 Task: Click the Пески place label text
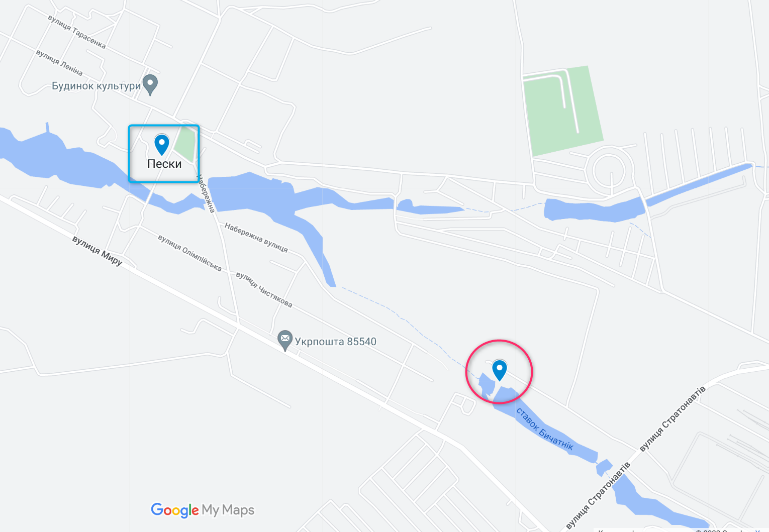pos(164,164)
